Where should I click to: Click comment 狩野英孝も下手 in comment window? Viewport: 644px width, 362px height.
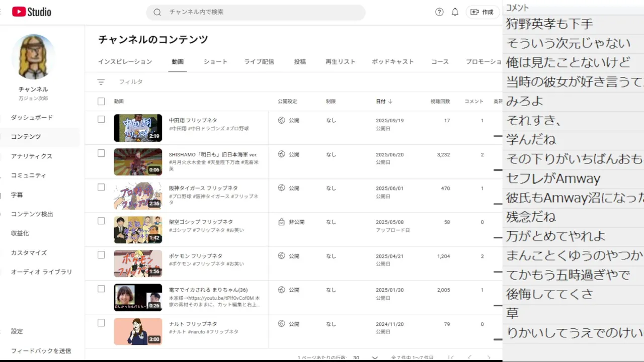[549, 24]
